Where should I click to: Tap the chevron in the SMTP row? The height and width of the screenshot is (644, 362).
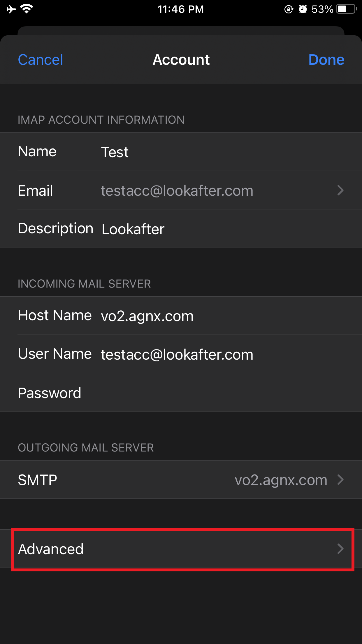click(x=340, y=480)
